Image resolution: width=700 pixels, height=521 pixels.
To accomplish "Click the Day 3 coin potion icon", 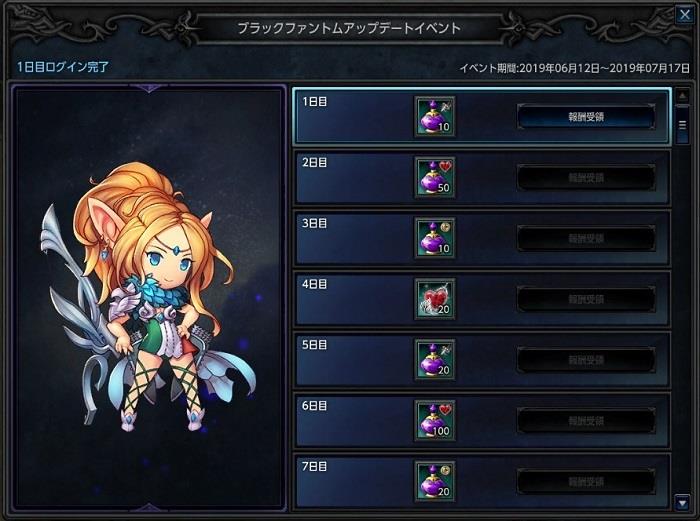I will pyautogui.click(x=435, y=238).
